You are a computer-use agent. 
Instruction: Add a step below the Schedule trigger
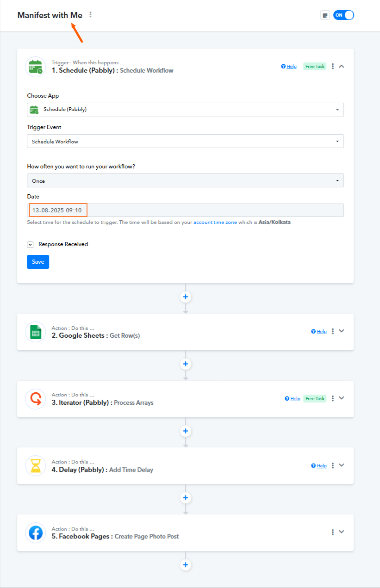(186, 297)
